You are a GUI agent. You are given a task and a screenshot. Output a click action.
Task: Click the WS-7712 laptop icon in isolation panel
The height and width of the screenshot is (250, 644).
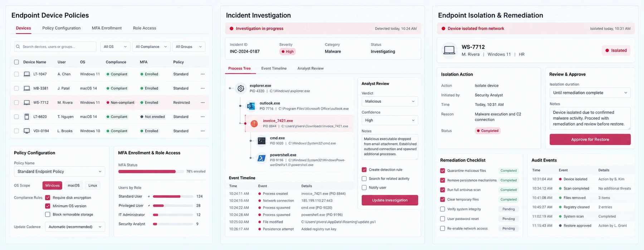click(449, 50)
